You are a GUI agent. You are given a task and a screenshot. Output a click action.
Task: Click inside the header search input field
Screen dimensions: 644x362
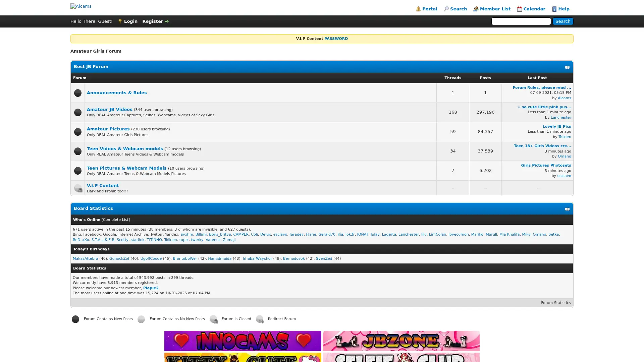pos(521,21)
